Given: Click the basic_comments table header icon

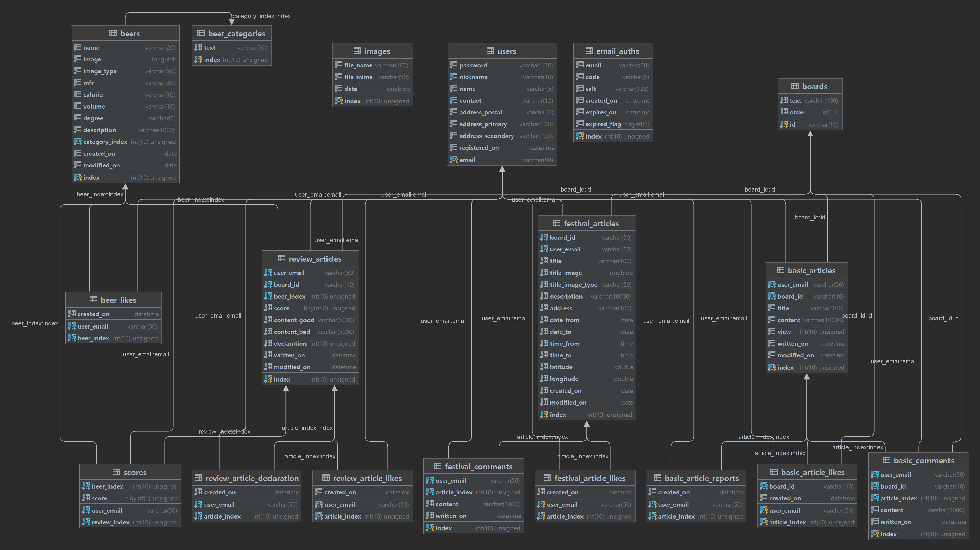Looking at the screenshot, I should point(887,460).
